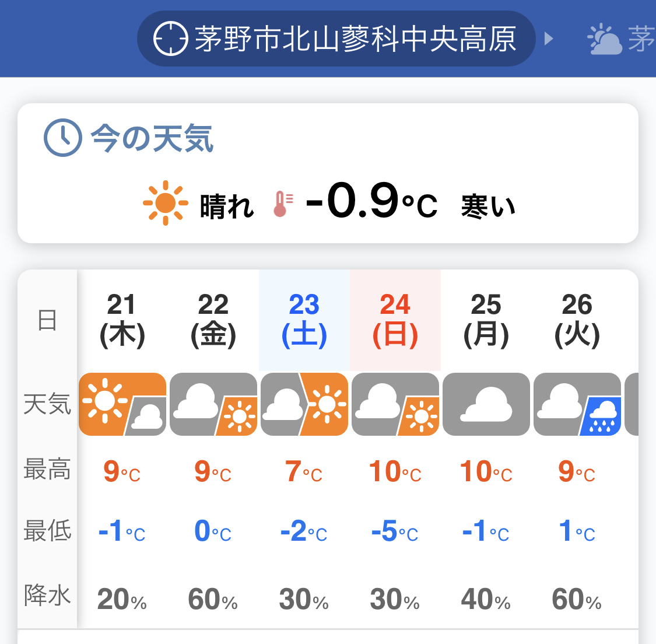Tap the location crosshair icon

coord(170,38)
